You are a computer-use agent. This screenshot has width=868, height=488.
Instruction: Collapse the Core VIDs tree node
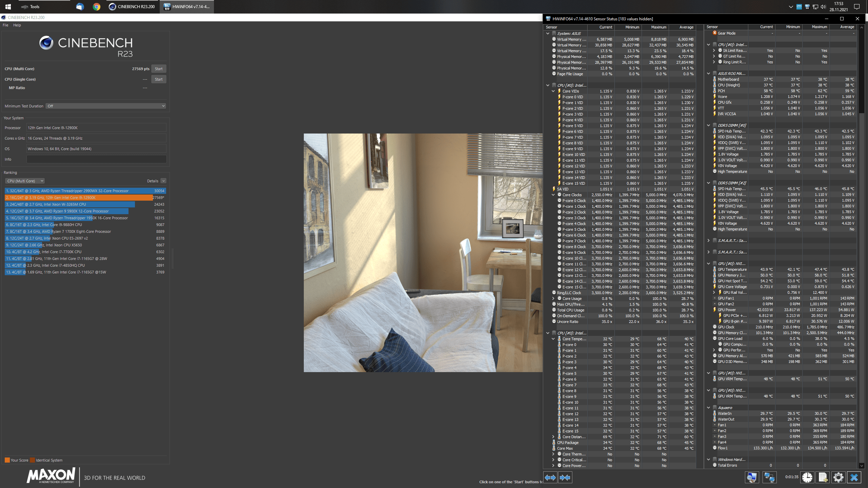coord(553,91)
